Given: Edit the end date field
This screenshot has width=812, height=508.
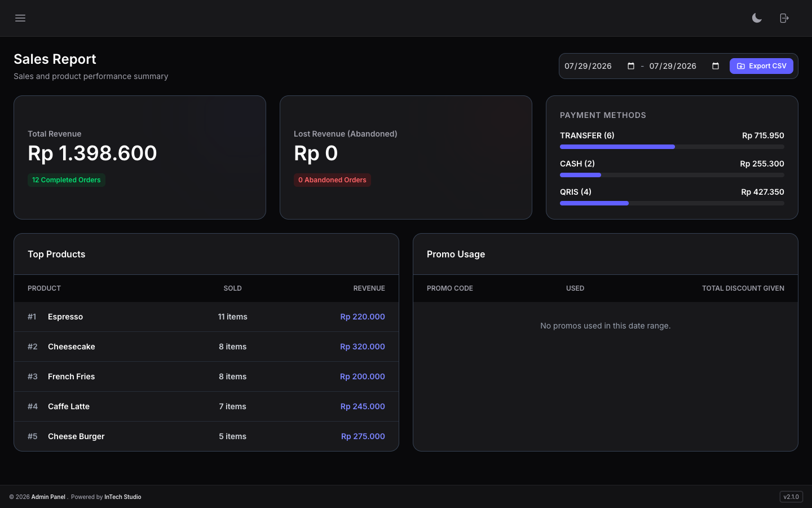Looking at the screenshot, I should pyautogui.click(x=685, y=66).
